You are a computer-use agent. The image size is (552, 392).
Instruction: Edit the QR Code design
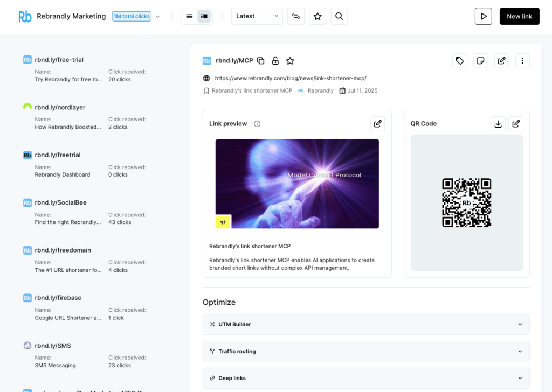click(x=516, y=124)
